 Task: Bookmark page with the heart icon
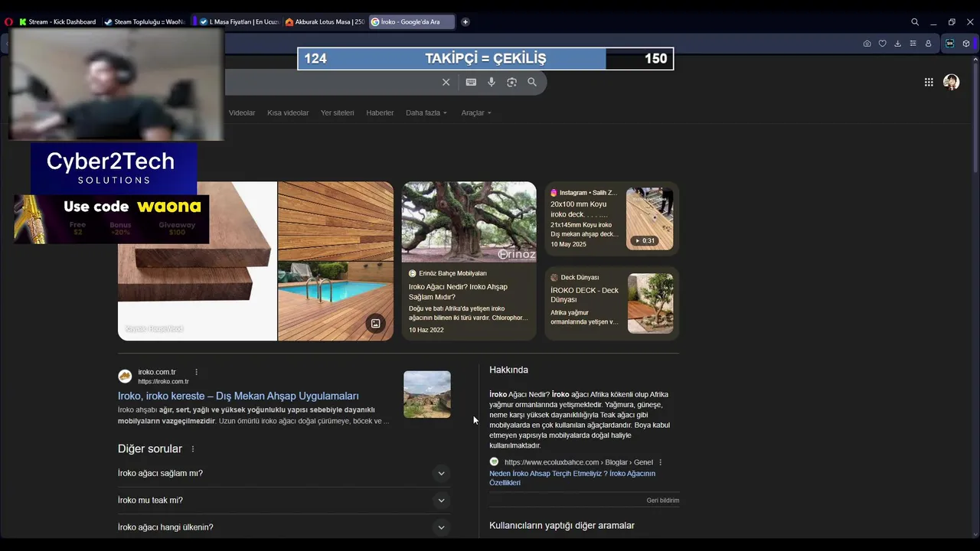coord(882,44)
